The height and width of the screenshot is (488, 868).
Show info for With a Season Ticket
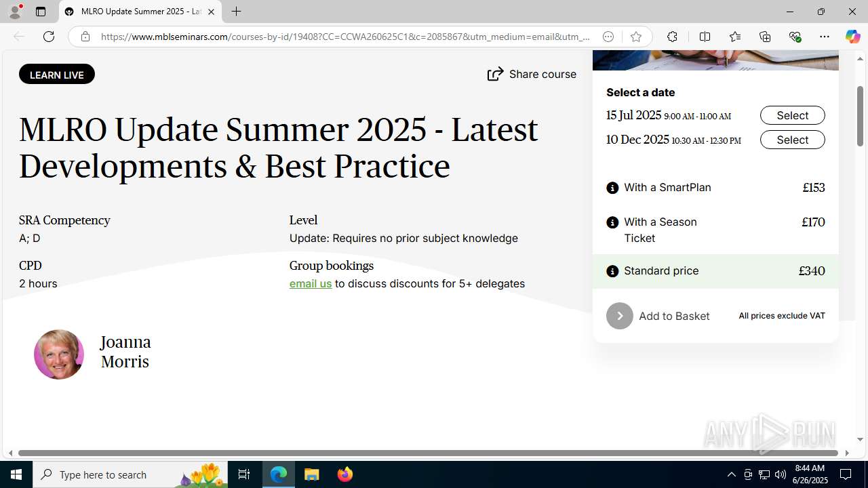click(612, 222)
